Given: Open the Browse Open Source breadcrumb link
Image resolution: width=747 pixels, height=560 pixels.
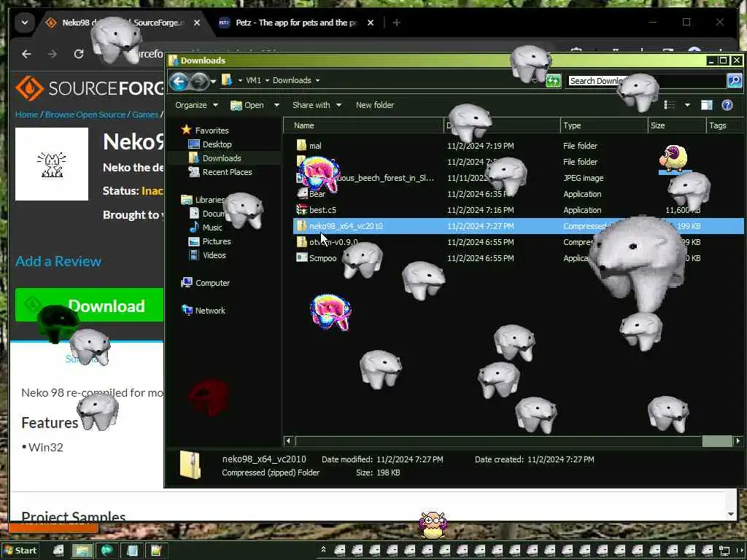Looking at the screenshot, I should (x=86, y=114).
